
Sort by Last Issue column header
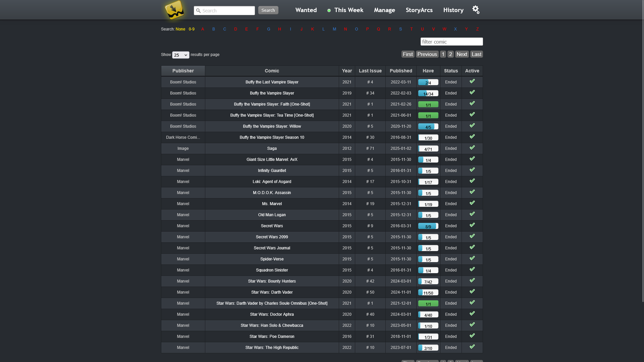[370, 71]
